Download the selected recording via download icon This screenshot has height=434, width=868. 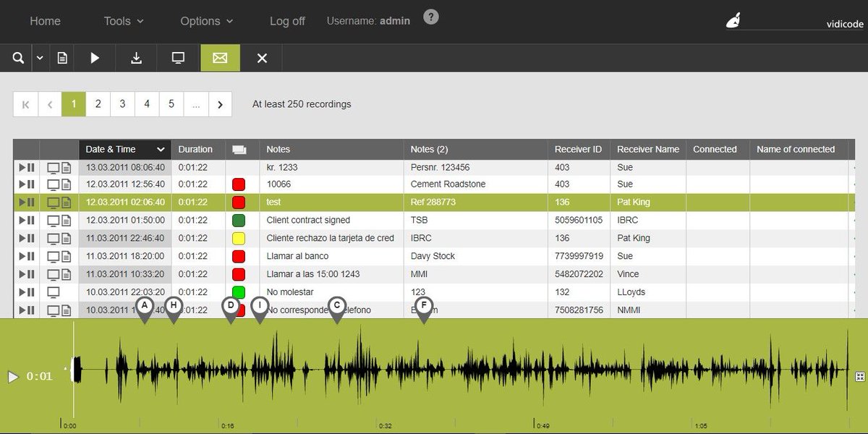pyautogui.click(x=136, y=58)
